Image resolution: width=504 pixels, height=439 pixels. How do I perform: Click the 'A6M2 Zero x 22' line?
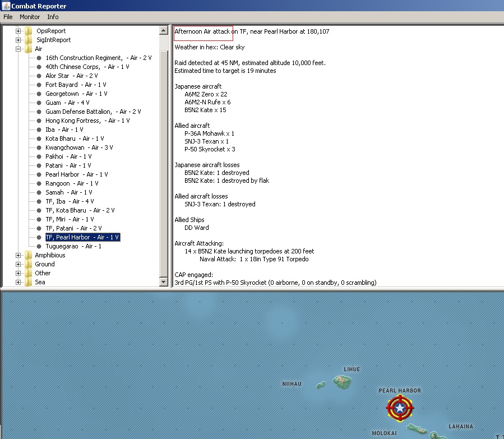[x=206, y=95]
